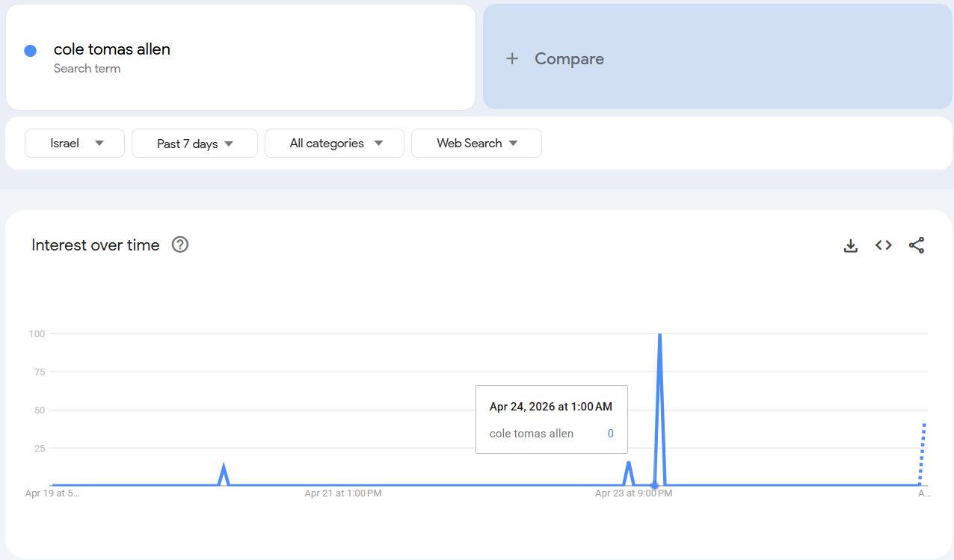Viewport: 954px width, 560px height.
Task: Share the interest over time chart
Action: coord(917,245)
